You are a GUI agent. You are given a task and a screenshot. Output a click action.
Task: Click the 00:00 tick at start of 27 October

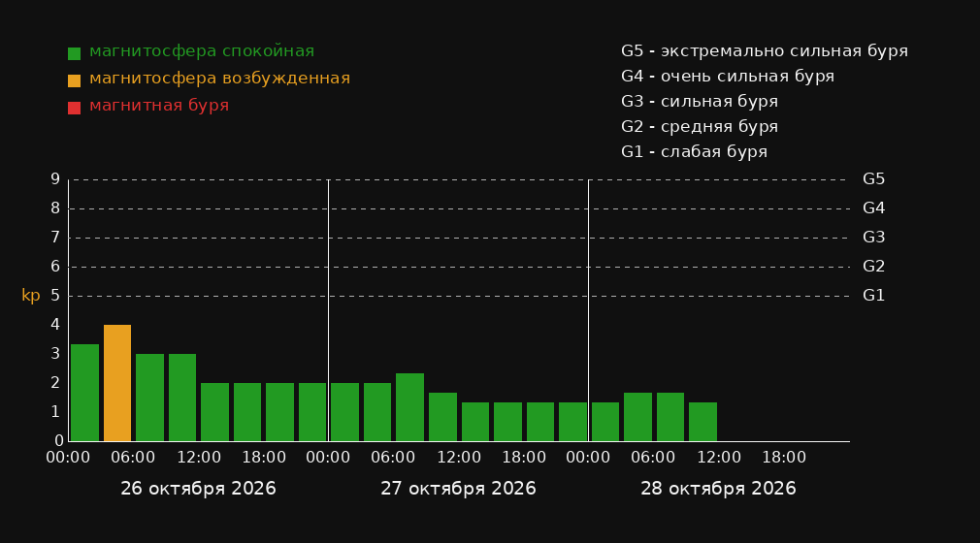click(328, 458)
